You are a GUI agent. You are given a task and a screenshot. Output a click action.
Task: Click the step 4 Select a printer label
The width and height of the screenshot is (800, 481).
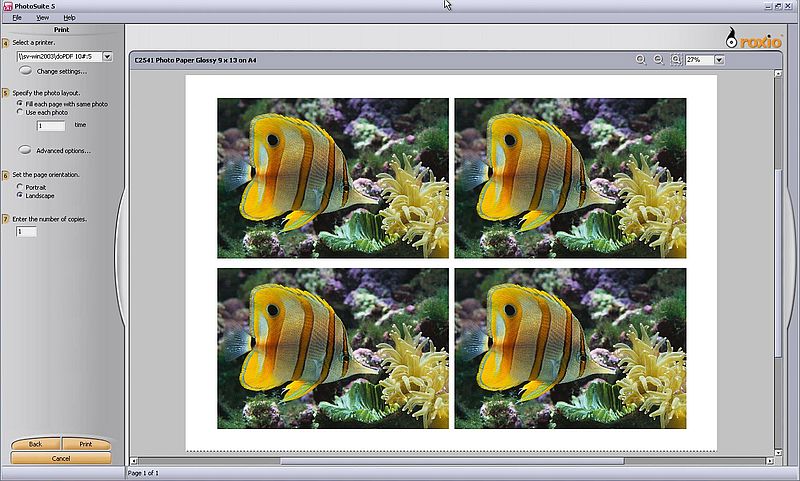pos(34,42)
